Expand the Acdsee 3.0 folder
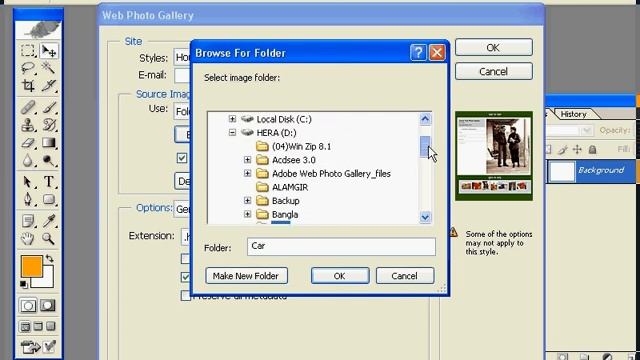Image resolution: width=640 pixels, height=360 pixels. (x=248, y=160)
